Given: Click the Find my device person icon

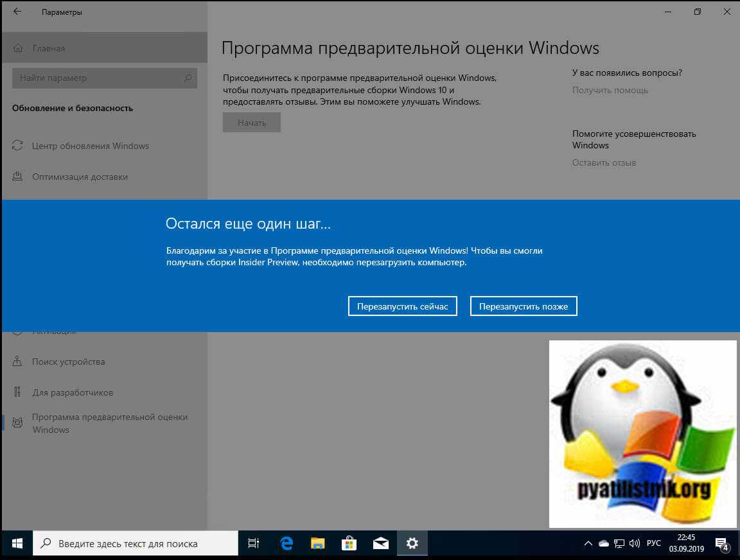Looking at the screenshot, I should point(17,362).
